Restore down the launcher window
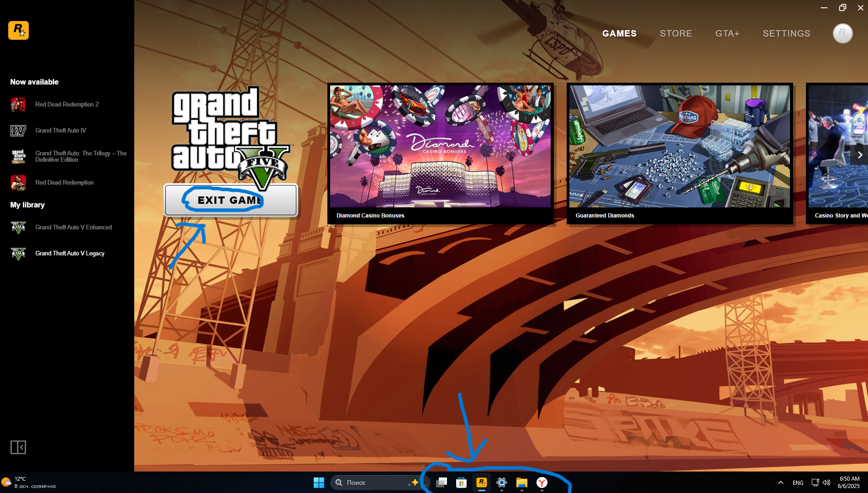The image size is (868, 493). 842,8
